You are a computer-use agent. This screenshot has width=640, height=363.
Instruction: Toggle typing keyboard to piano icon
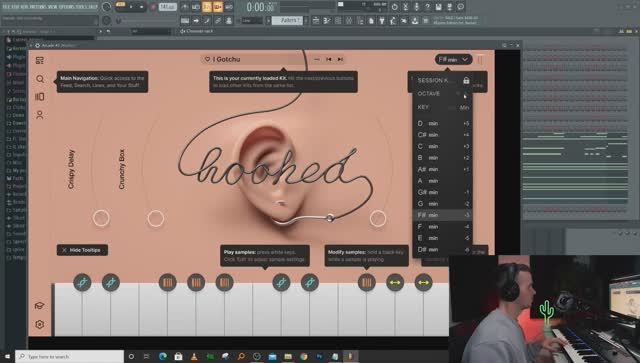pyautogui.click(x=185, y=20)
